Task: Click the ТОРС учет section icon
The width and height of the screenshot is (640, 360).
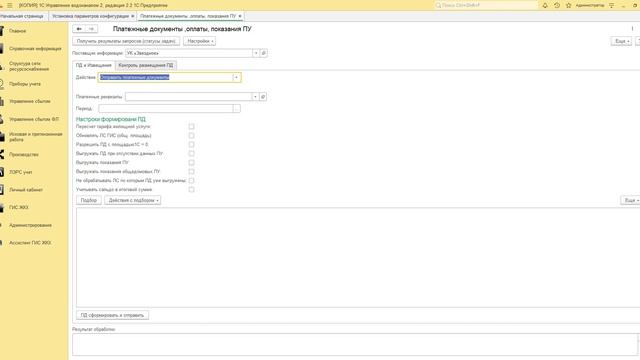Action: coord(2,172)
